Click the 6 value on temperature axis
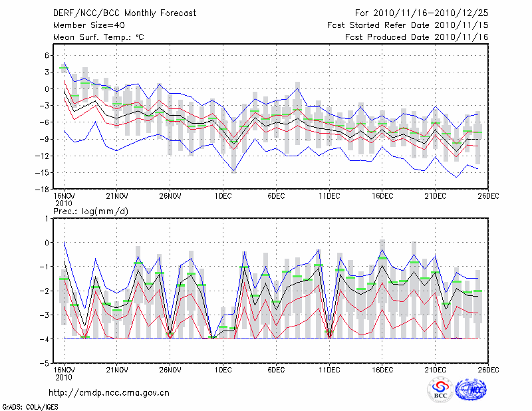 point(48,55)
